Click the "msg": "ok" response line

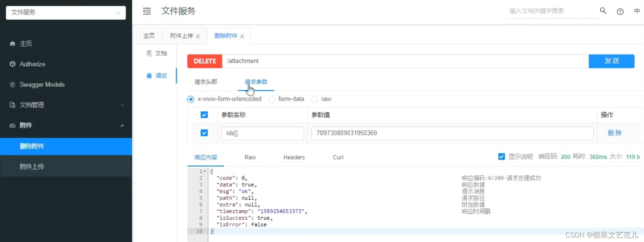tap(235, 191)
